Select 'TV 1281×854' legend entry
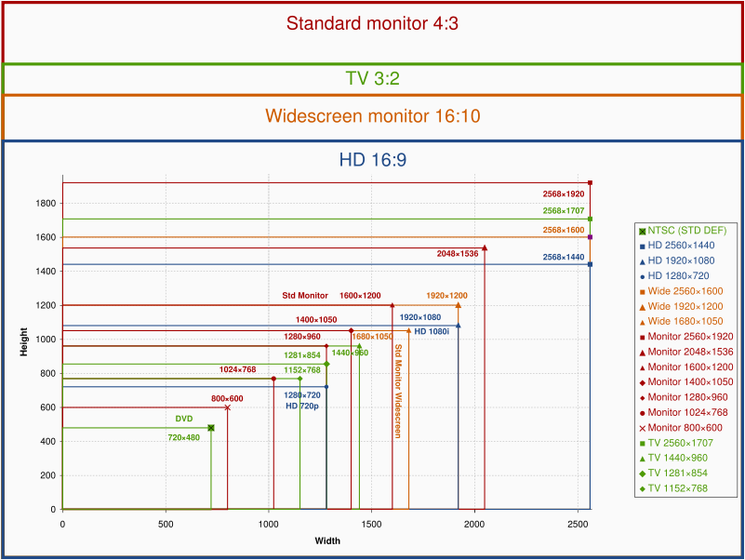The height and width of the screenshot is (560, 745). (x=673, y=473)
